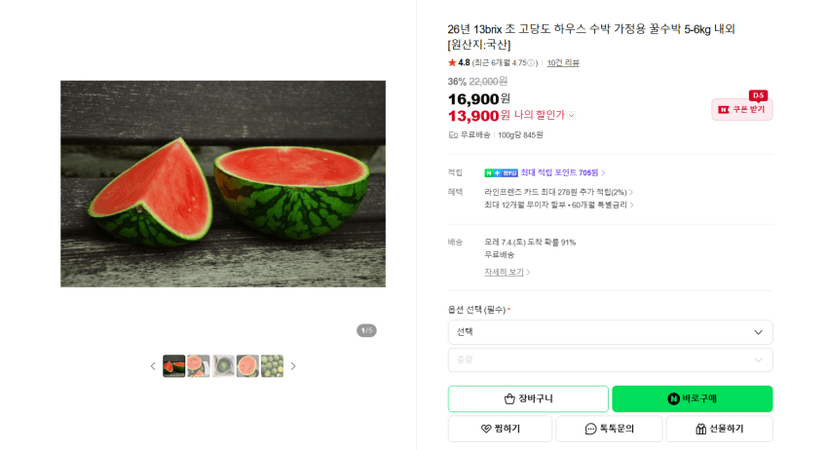Click the heart icon for 찜하기
The image size is (828, 450).
(x=486, y=429)
